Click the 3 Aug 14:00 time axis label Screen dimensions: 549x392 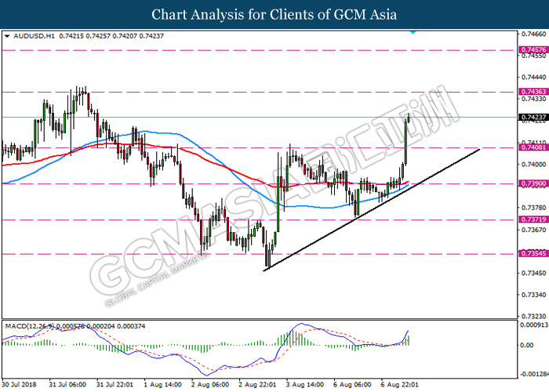(x=305, y=385)
